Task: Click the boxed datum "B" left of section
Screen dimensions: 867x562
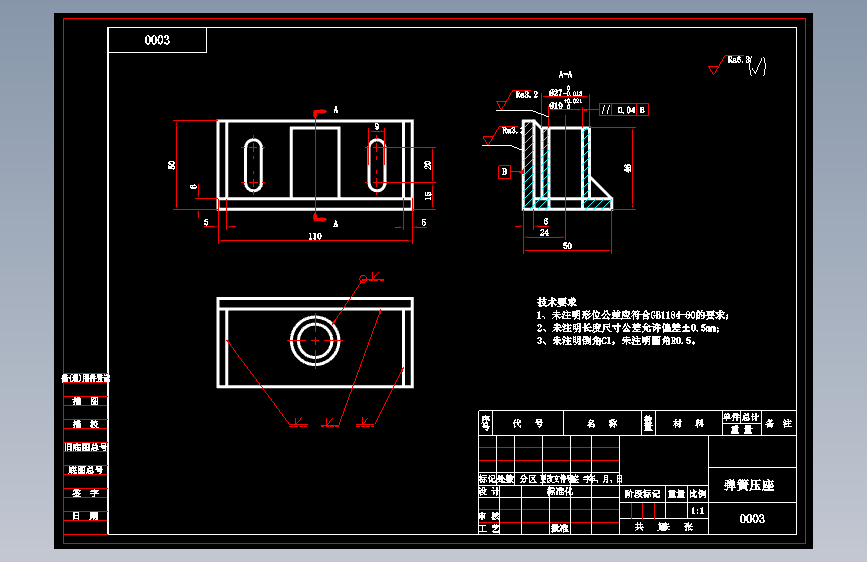Action: [x=504, y=171]
